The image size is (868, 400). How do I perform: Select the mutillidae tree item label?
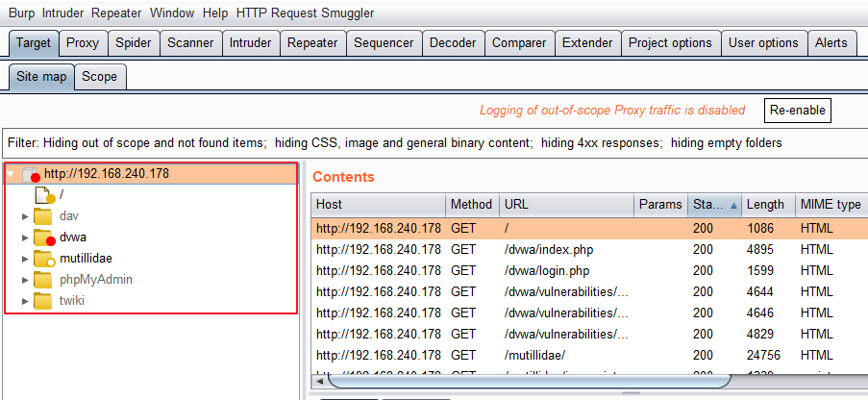(86, 259)
